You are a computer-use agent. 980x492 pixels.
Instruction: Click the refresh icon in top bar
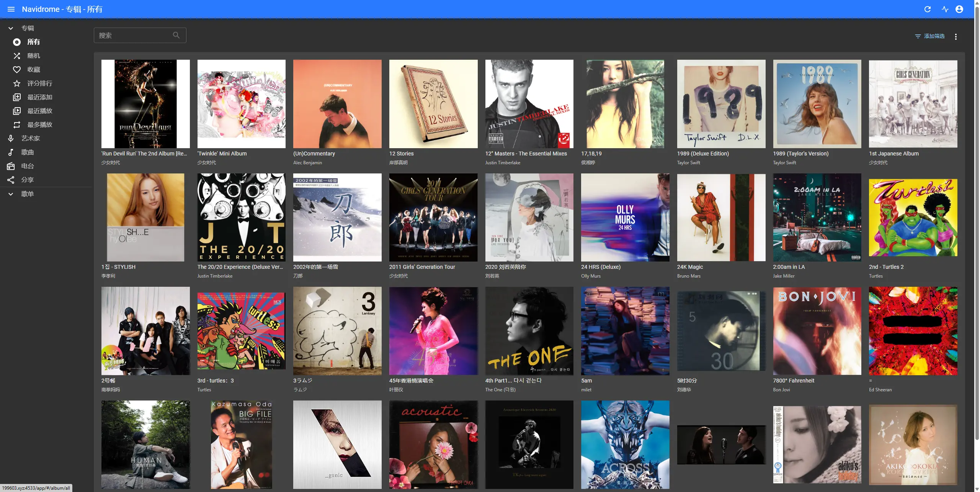927,9
